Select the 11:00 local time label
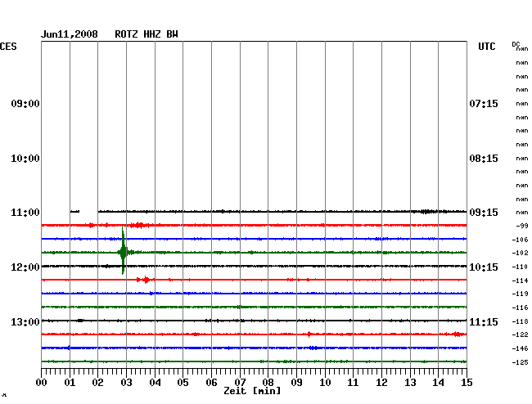The width and height of the screenshot is (532, 404). click(25, 213)
